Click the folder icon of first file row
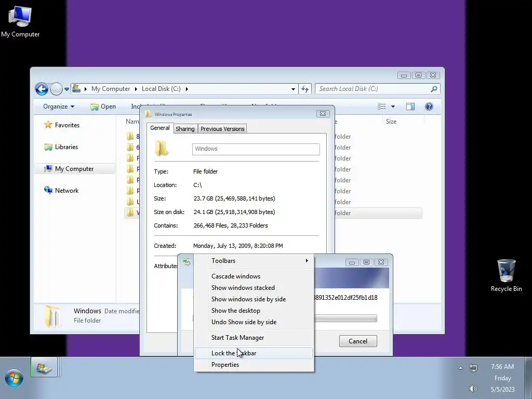 click(x=130, y=137)
